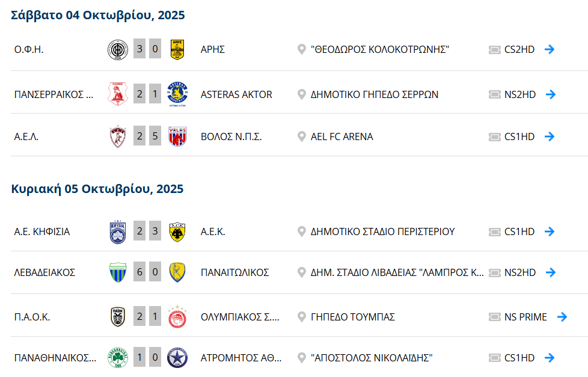
Task: Click the NS PRIME broadcast channel label
Action: coord(525,317)
